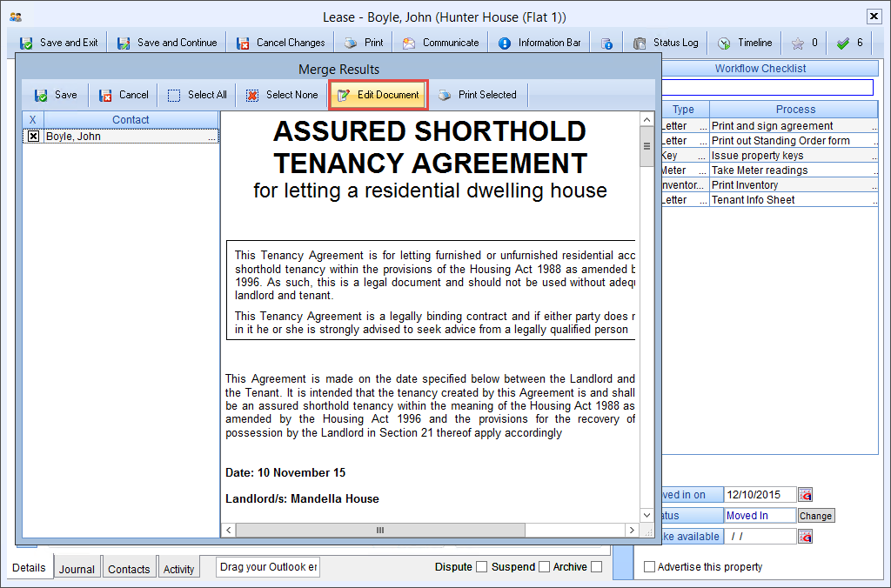This screenshot has height=588, width=891.
Task: Click the Save and Continue toolbar button
Action: coord(167,43)
